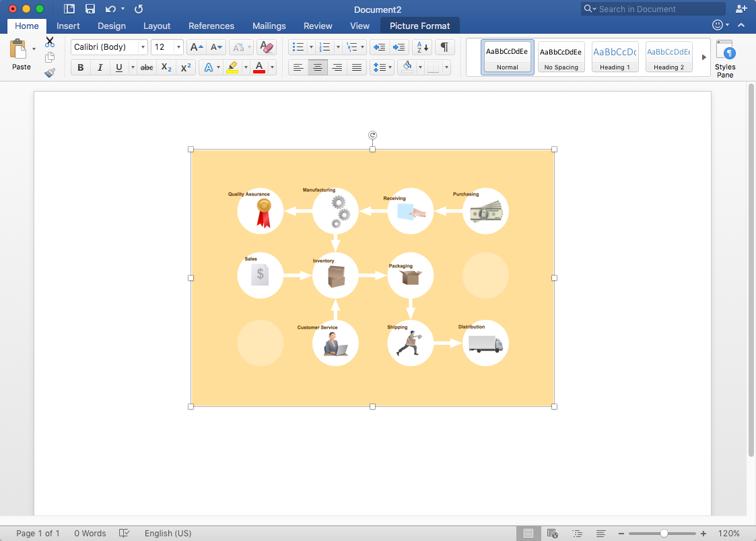The width and height of the screenshot is (756, 541).
Task: Click the Save icon in title bar
Action: coord(90,9)
